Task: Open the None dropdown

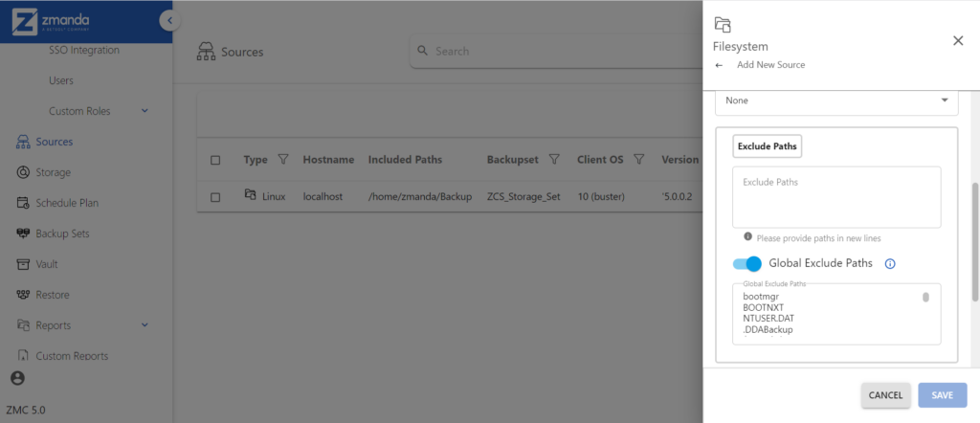Action: (836, 100)
